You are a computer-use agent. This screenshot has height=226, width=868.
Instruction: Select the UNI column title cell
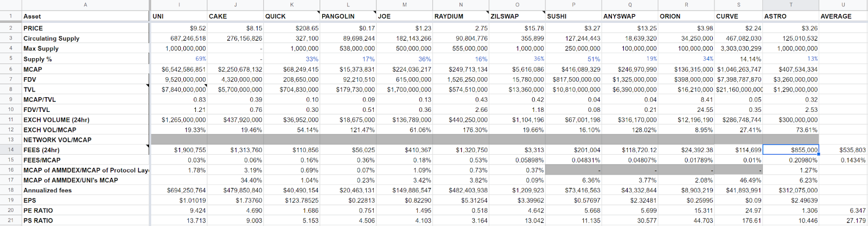(178, 16)
